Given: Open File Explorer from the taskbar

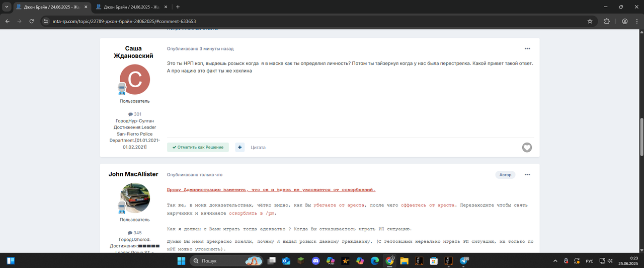Looking at the screenshot, I should [404, 261].
